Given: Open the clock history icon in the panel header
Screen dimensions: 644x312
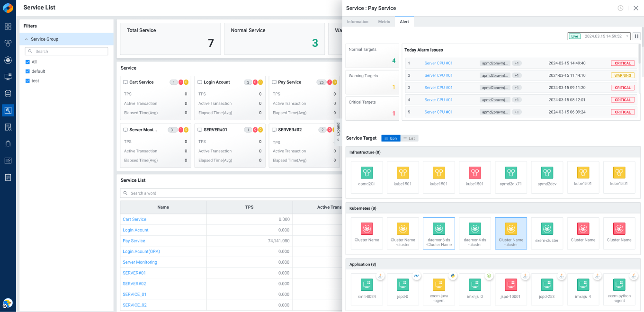Looking at the screenshot, I should [x=620, y=8].
